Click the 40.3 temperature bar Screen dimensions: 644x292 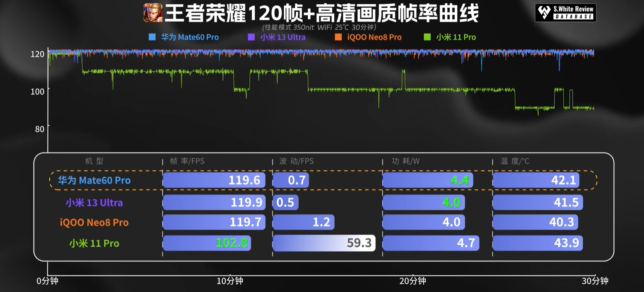535,222
